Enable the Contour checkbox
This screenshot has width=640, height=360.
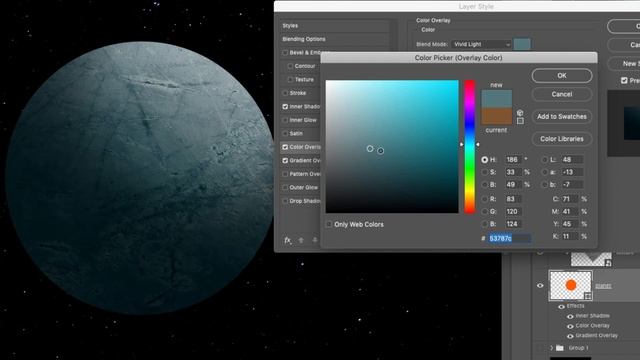(x=290, y=66)
